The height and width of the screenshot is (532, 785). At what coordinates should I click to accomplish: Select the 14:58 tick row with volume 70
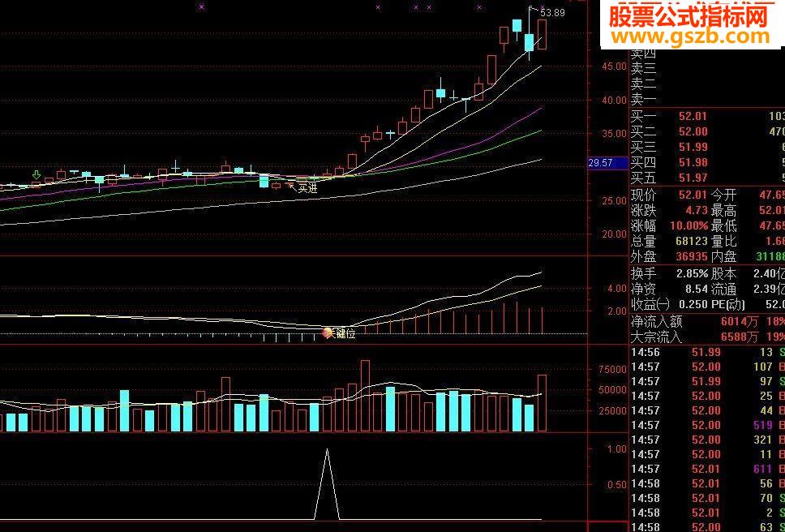707,499
